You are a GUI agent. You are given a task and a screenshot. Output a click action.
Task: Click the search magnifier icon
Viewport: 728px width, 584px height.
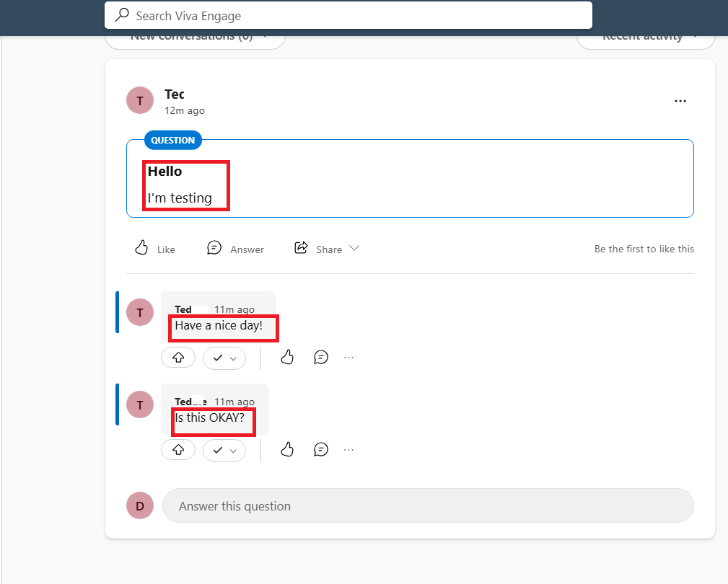[122, 15]
